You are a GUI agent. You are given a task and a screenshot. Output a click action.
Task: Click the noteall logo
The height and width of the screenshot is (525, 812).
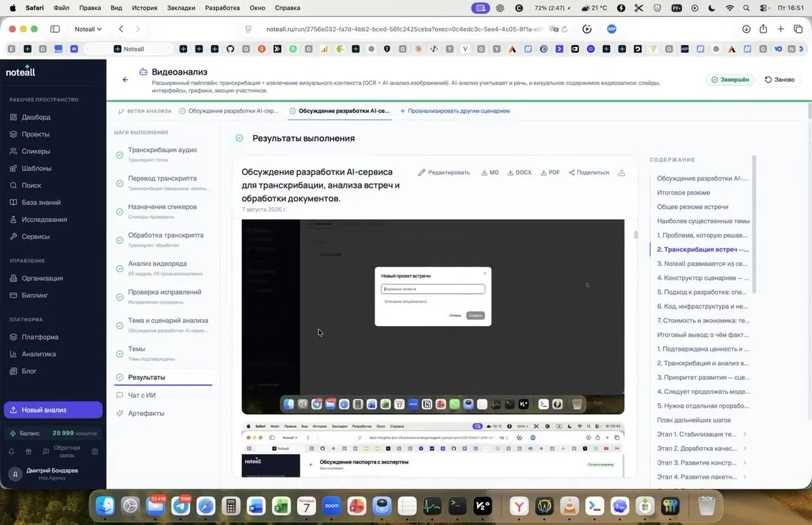(x=20, y=72)
